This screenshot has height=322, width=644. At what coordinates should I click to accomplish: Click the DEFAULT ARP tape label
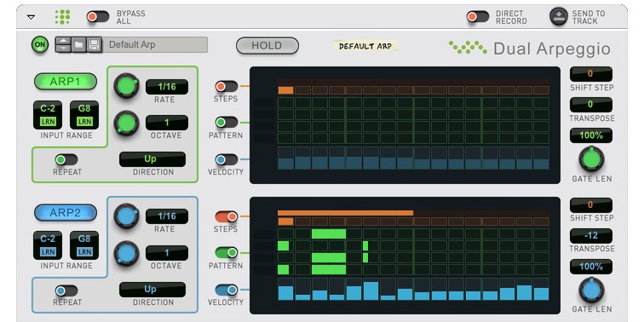[x=365, y=46]
